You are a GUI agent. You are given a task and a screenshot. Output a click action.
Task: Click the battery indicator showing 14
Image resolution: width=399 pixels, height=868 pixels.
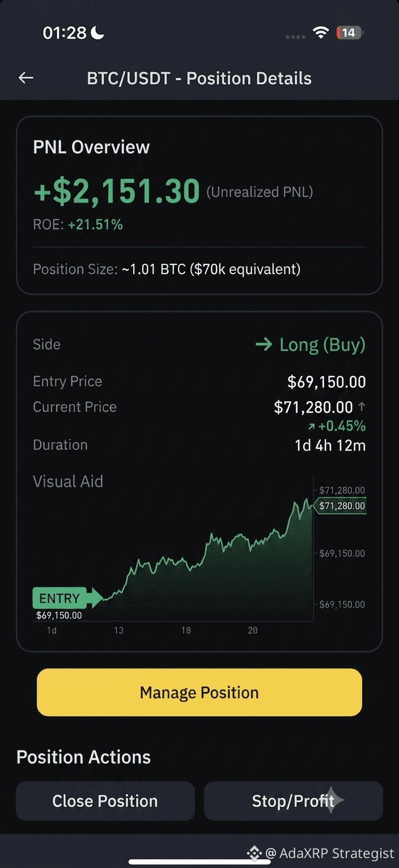tap(349, 33)
